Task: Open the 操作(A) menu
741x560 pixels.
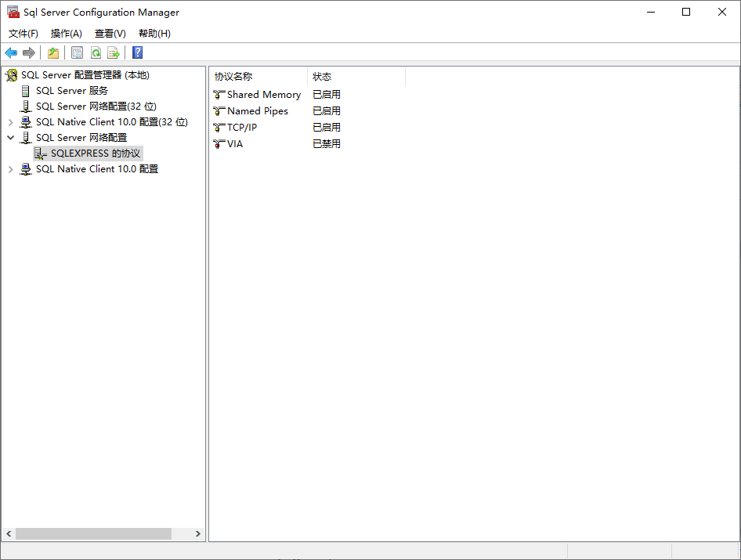Action: [x=67, y=34]
